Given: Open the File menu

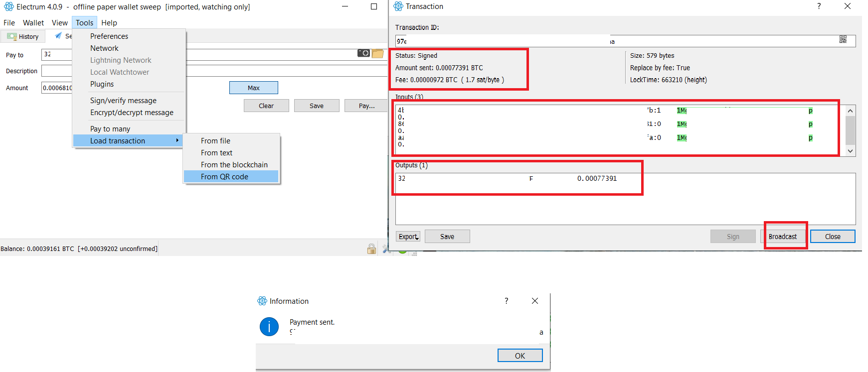Looking at the screenshot, I should point(9,22).
